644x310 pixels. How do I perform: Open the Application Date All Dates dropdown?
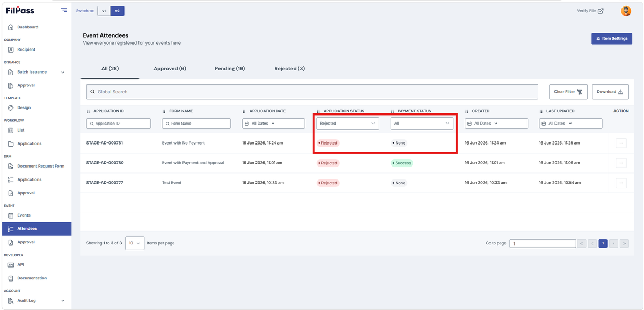[x=274, y=124]
